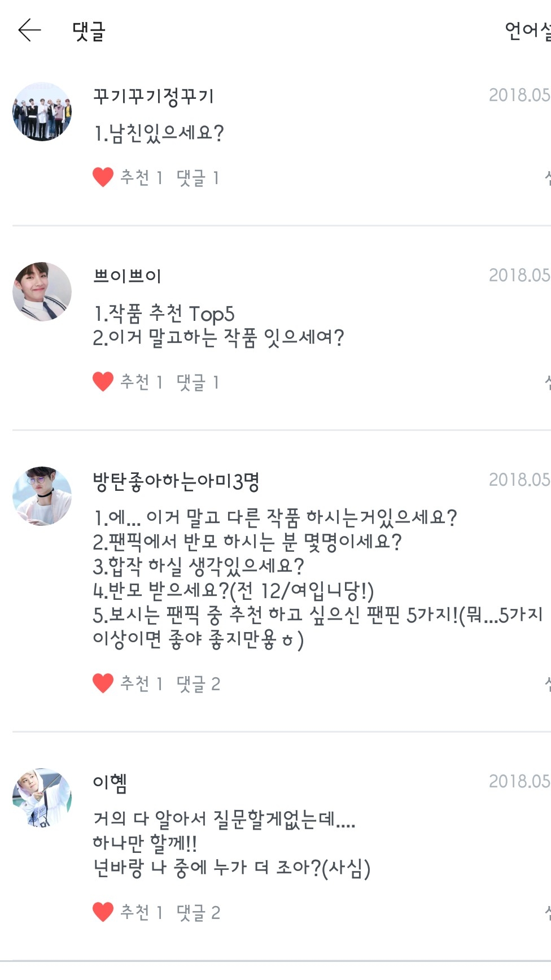Unlike the 방탄좋아하는아미3명 comment heart
551x980 pixels.
click(103, 683)
